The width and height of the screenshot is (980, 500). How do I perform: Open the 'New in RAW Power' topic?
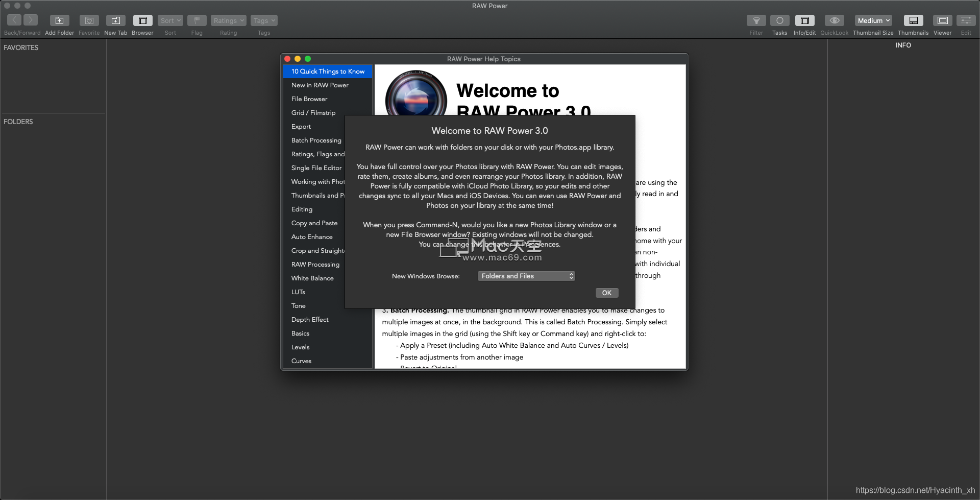click(320, 85)
